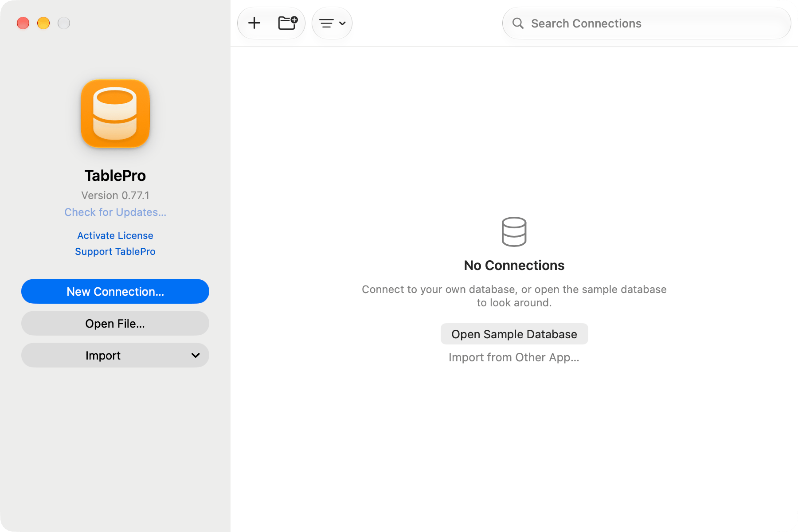
Task: Focus the Search Connections field
Action: 646,23
